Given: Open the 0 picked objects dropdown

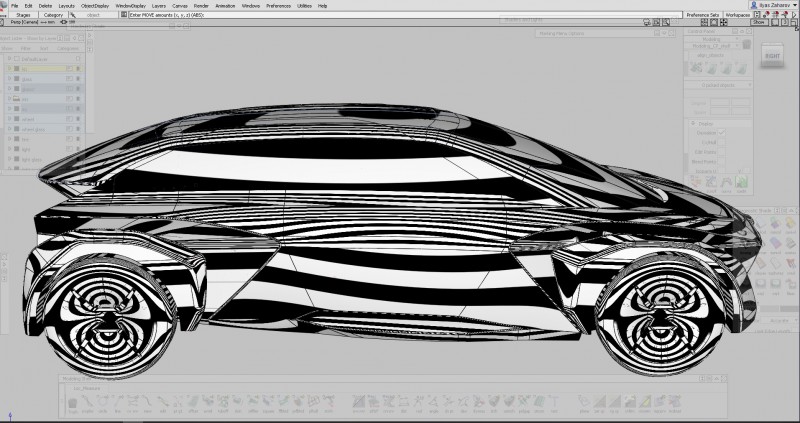Looking at the screenshot, I should tap(718, 85).
